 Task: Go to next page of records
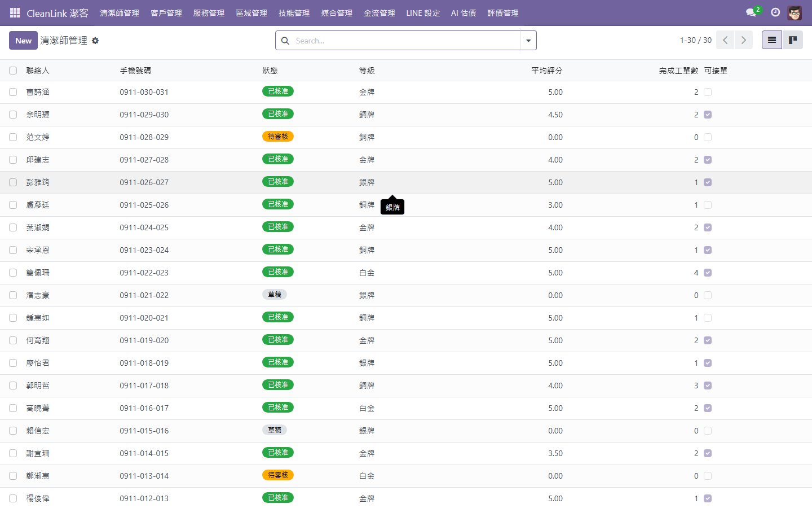tap(744, 40)
